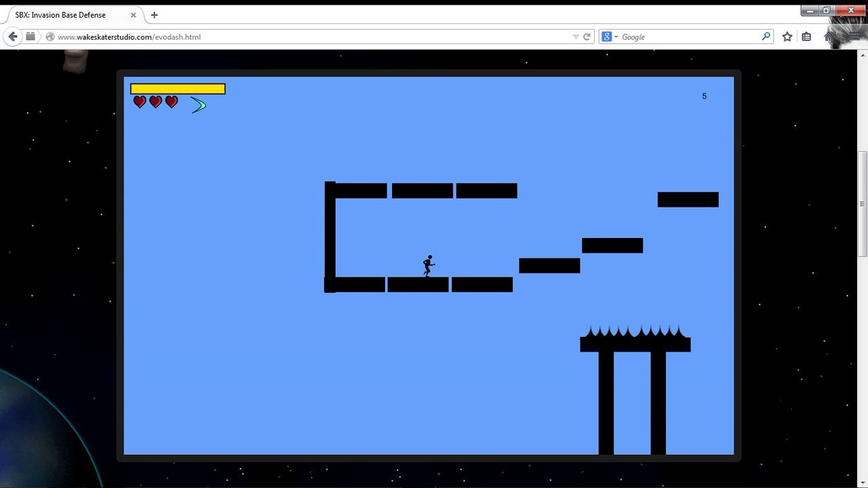Open search engine dropdown arrow beside Google icon

point(616,37)
